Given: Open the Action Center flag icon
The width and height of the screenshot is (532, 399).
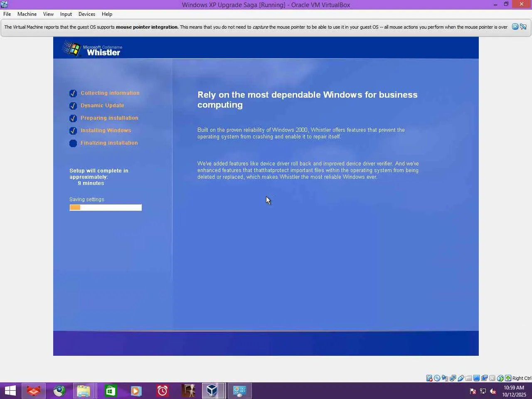Looking at the screenshot, I should tap(473, 391).
